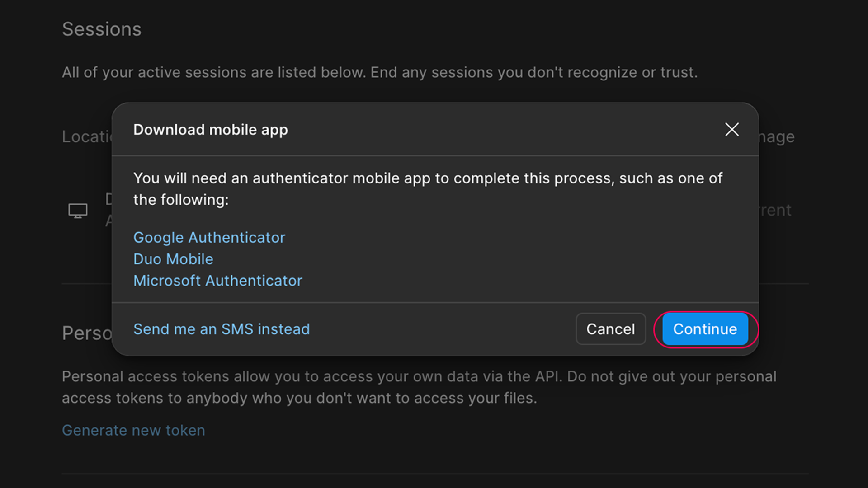Click the Generate new token link
Screen dimensions: 868x488
pyautogui.click(x=133, y=431)
